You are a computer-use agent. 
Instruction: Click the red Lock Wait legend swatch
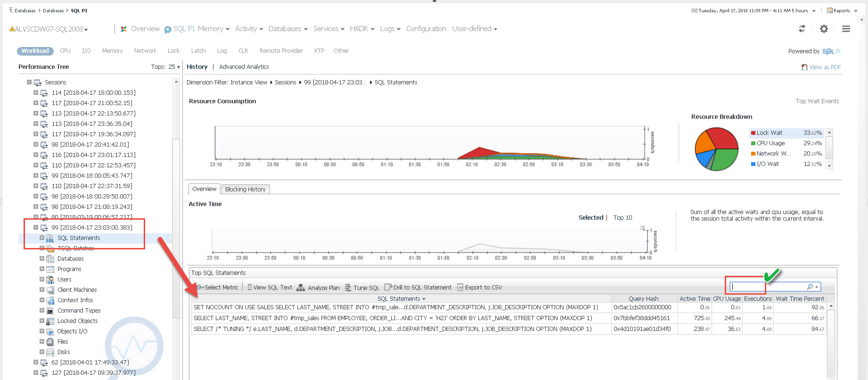pos(753,133)
